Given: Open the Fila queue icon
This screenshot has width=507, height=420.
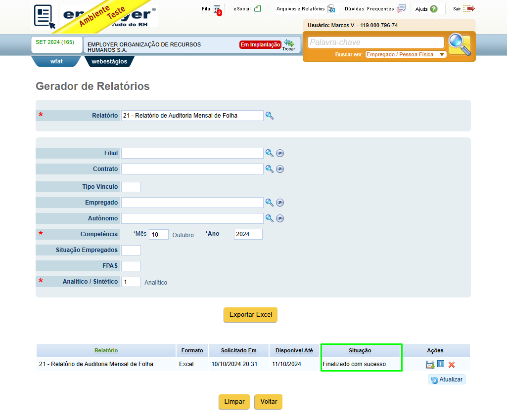Looking at the screenshot, I should 217,9.
